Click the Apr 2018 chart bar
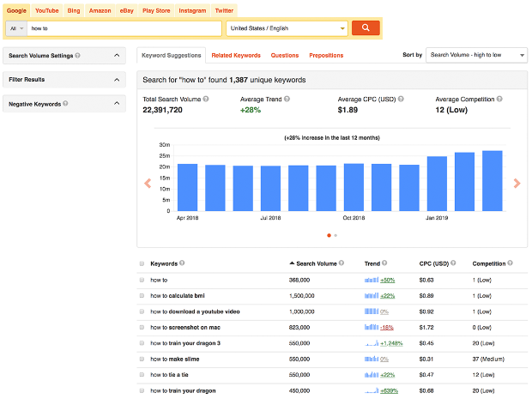 click(187, 187)
